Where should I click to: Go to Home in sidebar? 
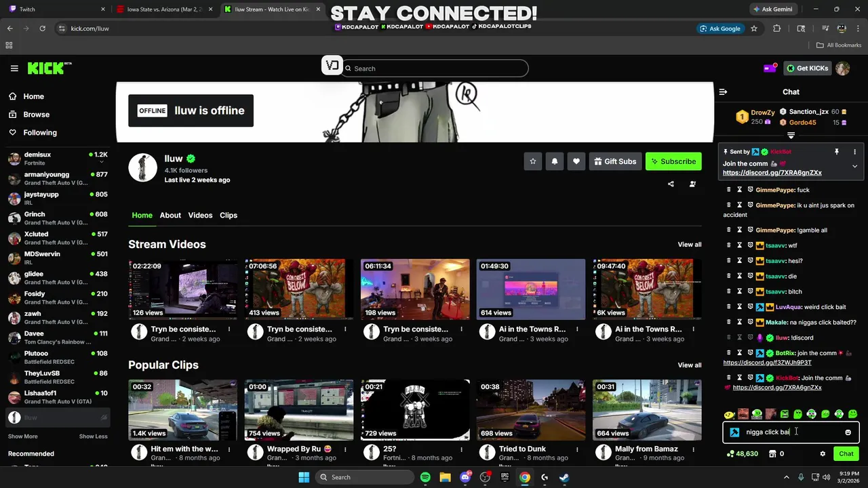point(33,96)
